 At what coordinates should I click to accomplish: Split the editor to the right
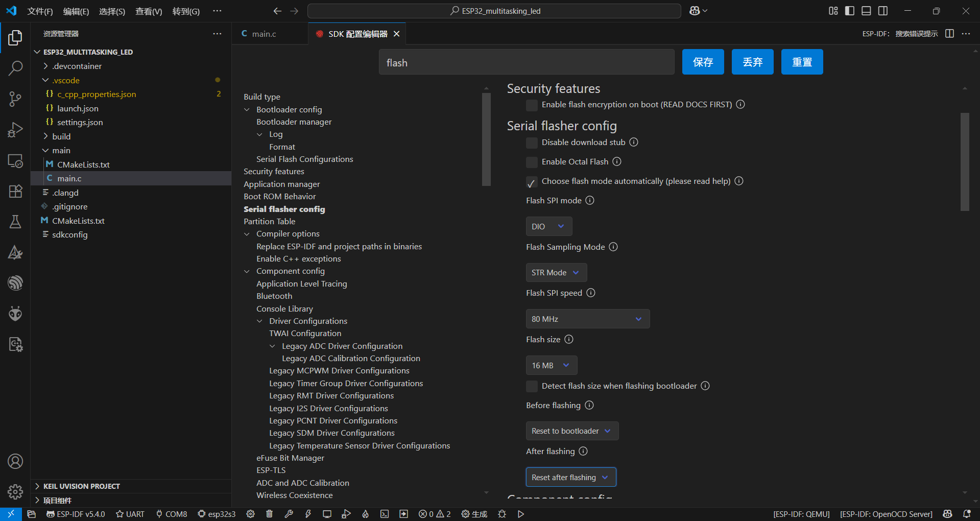(x=949, y=34)
